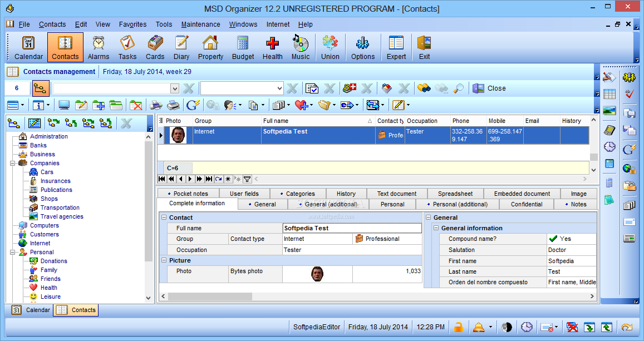Switch to the Confidential tab

click(527, 204)
